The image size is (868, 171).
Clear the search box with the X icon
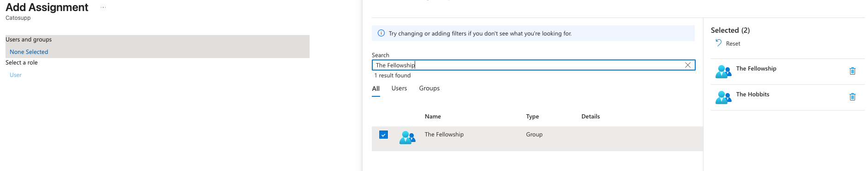coord(688,65)
